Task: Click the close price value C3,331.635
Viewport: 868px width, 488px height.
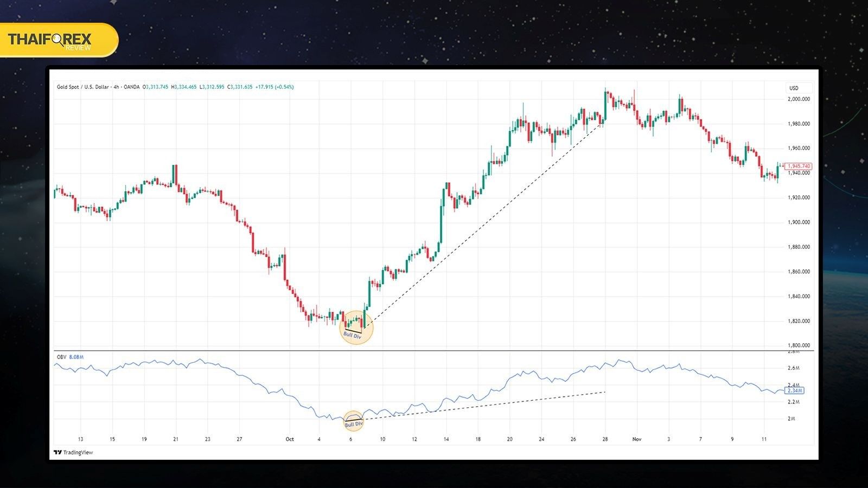Action: click(240, 87)
